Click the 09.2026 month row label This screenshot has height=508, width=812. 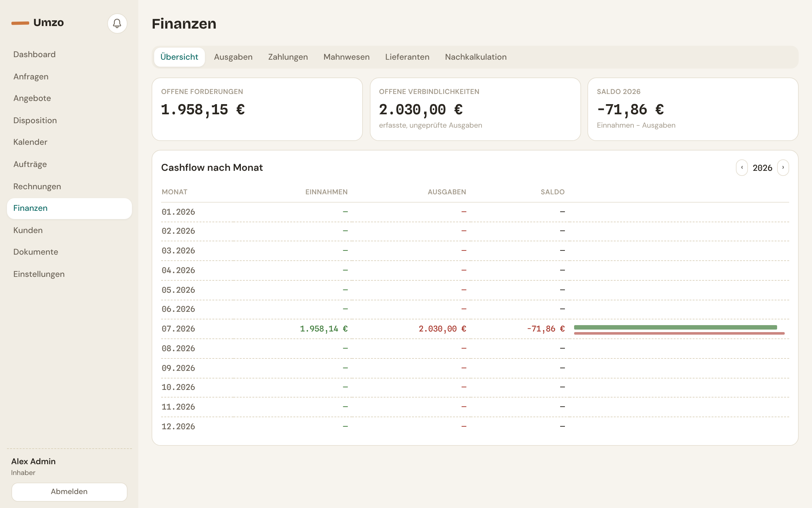click(178, 368)
